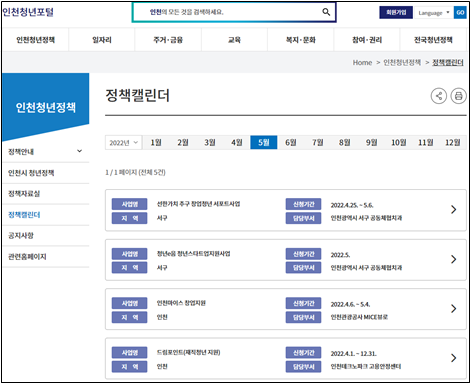Click the share icon beside 정책캘린더 title
The image size is (470, 383).
click(x=439, y=96)
